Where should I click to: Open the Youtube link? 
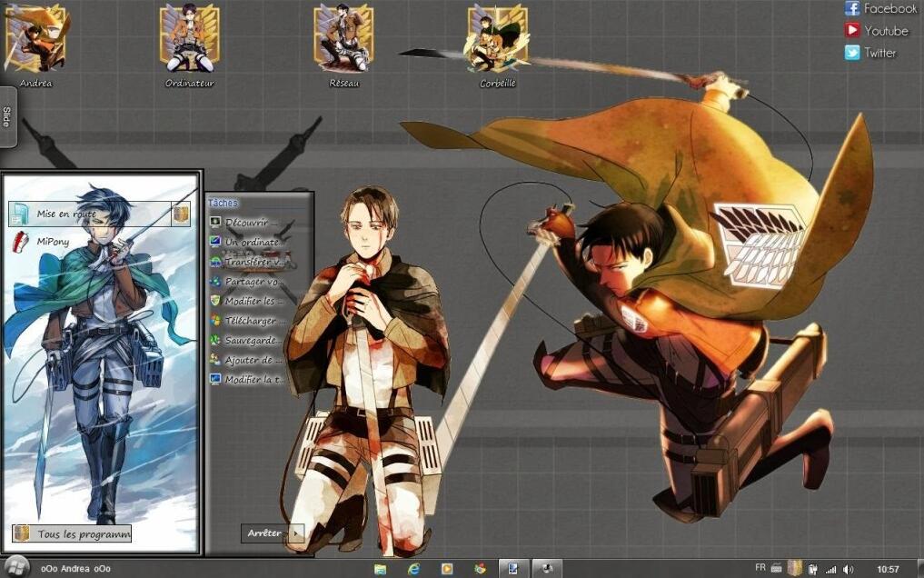pyautogui.click(x=878, y=30)
